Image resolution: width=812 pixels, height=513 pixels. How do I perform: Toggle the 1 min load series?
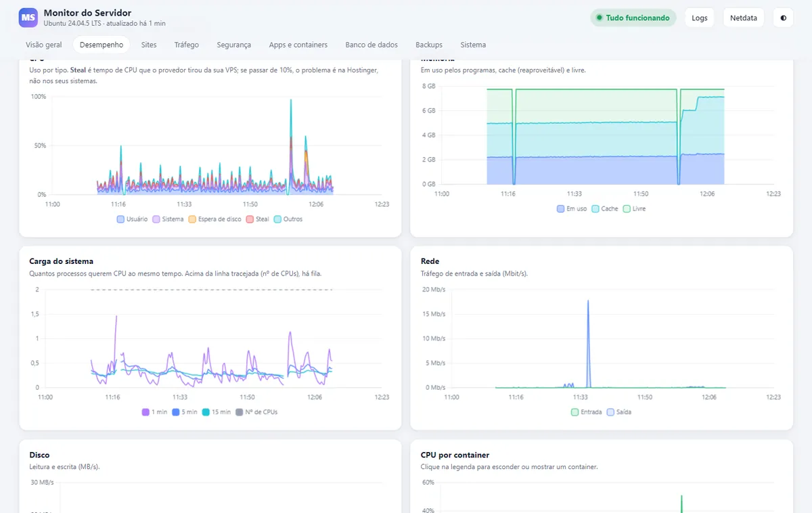point(154,412)
